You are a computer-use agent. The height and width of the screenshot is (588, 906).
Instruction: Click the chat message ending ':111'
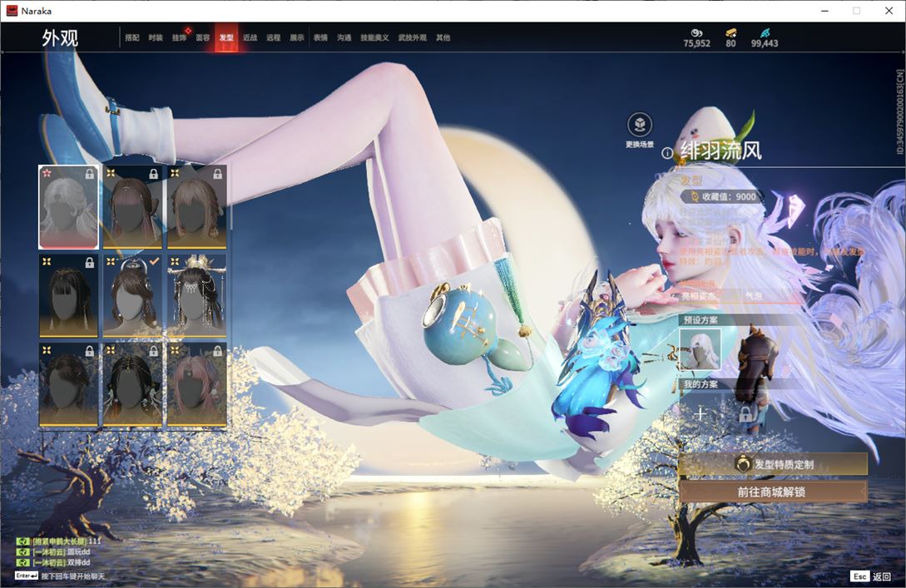[x=67, y=541]
